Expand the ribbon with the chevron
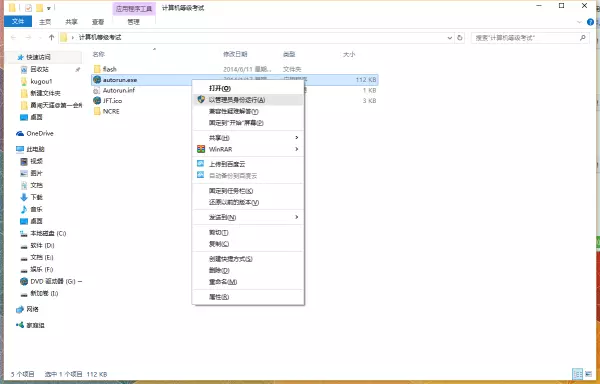 579,22
